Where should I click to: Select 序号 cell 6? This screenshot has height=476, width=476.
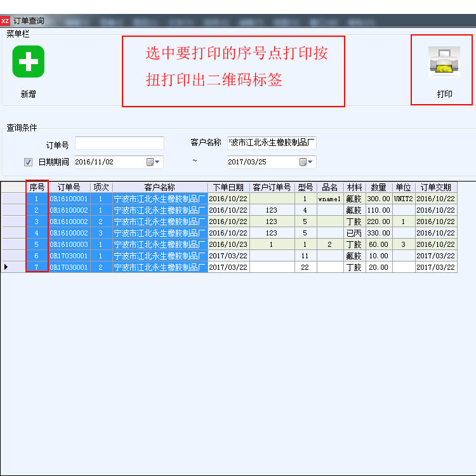pyautogui.click(x=37, y=256)
